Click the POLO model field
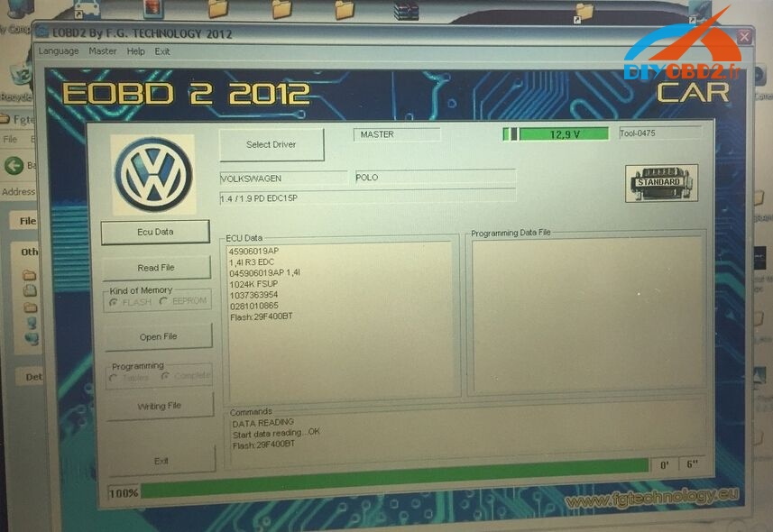 point(436,177)
